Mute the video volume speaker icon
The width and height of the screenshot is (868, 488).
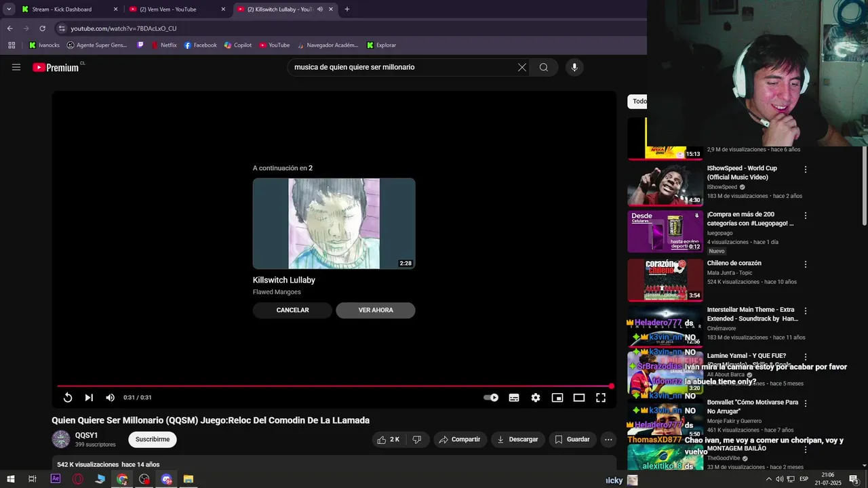click(110, 398)
